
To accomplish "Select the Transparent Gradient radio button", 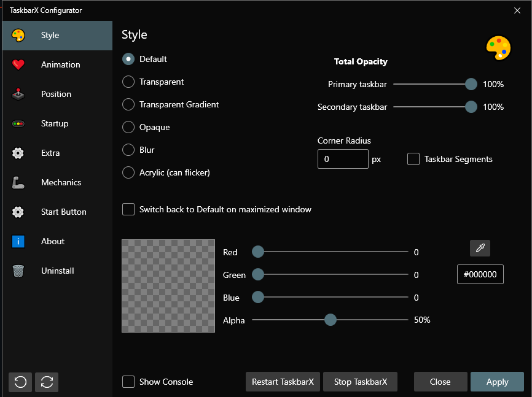I will tap(128, 104).
